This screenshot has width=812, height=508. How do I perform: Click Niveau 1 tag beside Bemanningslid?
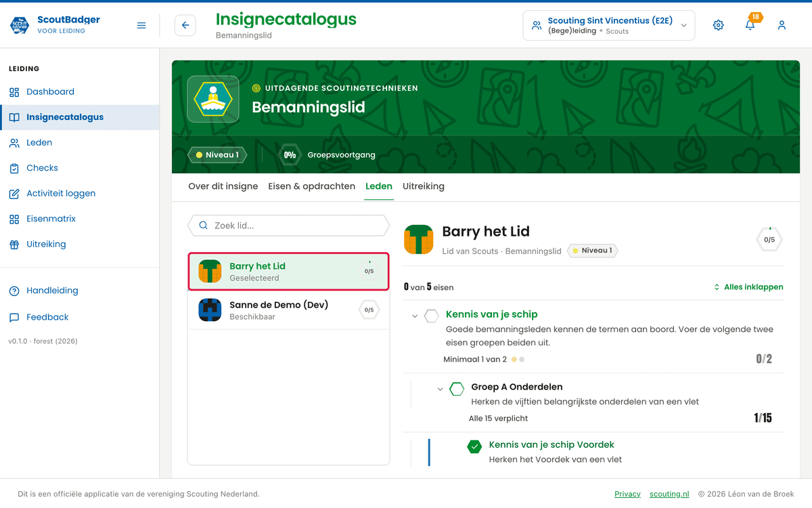(x=593, y=251)
